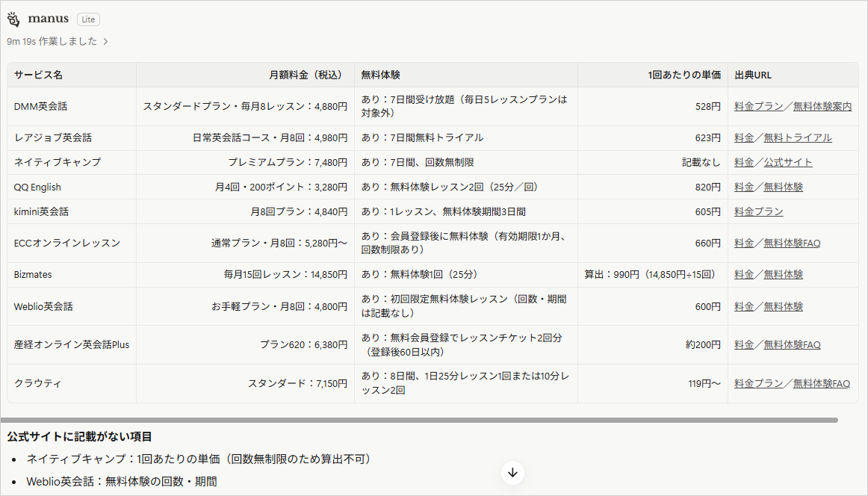
Task: Select the レアジョブ英会話 service name cell
Action: pyautogui.click(x=72, y=138)
